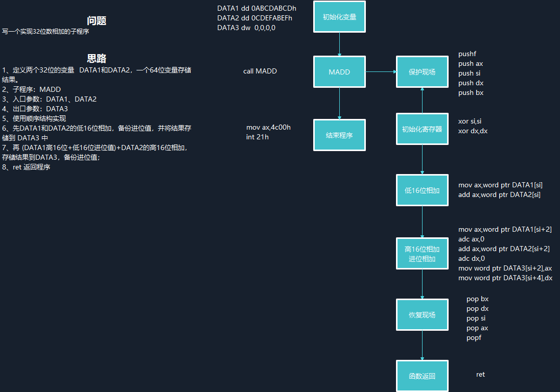Click the line 3、入口参数：DATA1、DATA2
The height and width of the screenshot is (392, 560).
click(x=49, y=99)
